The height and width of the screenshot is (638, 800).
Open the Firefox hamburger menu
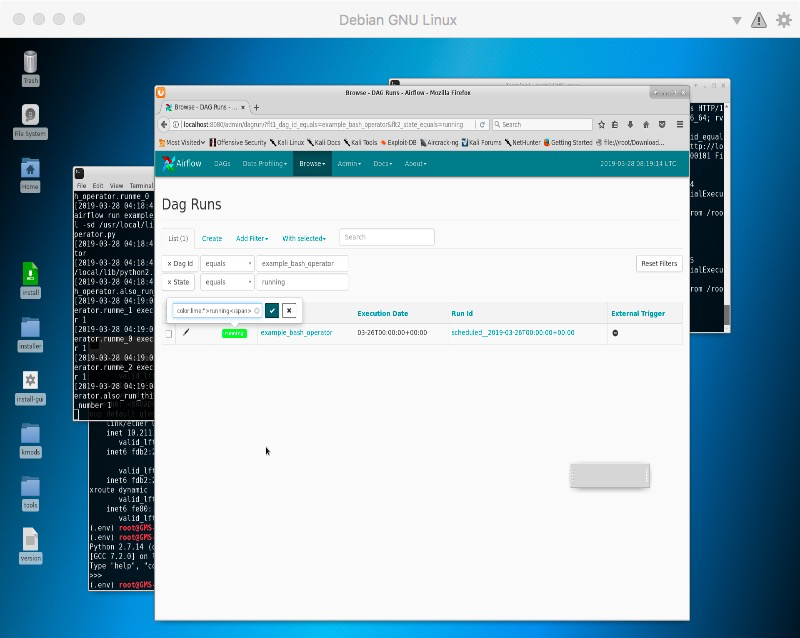pos(680,125)
